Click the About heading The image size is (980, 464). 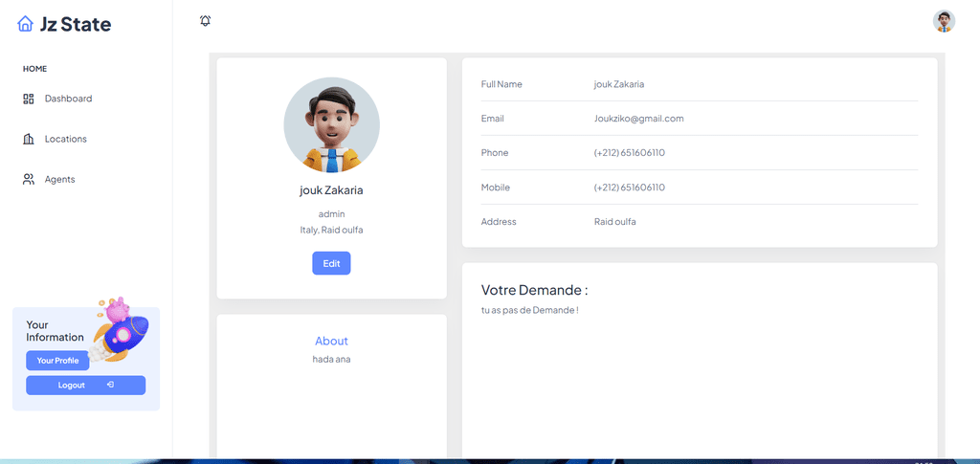331,341
